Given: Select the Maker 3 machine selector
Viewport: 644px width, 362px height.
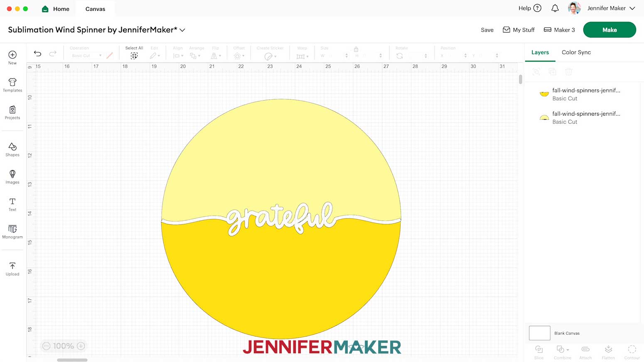Looking at the screenshot, I should pos(559,30).
